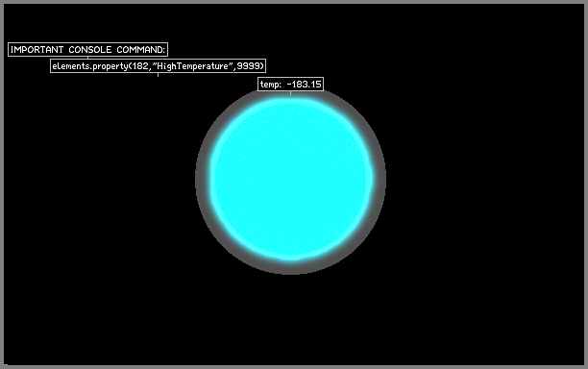Click the word CONSOLE in the sign
588x369 pixels.
point(90,50)
